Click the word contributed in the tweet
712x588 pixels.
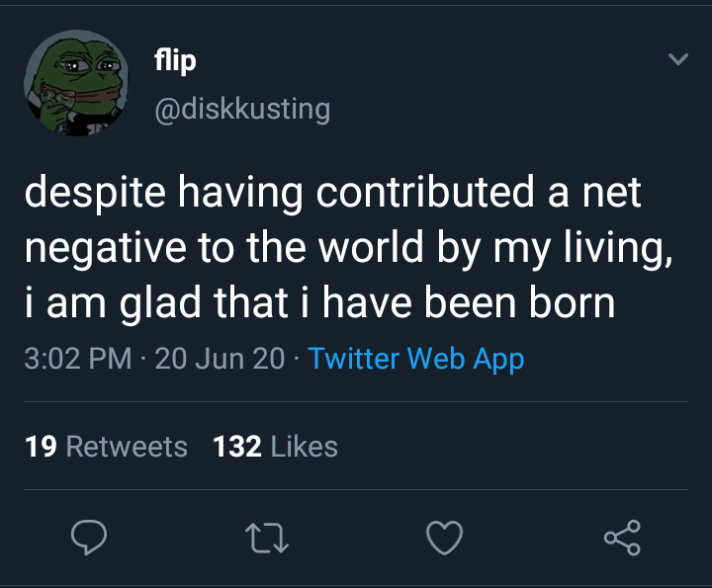pos(425,192)
